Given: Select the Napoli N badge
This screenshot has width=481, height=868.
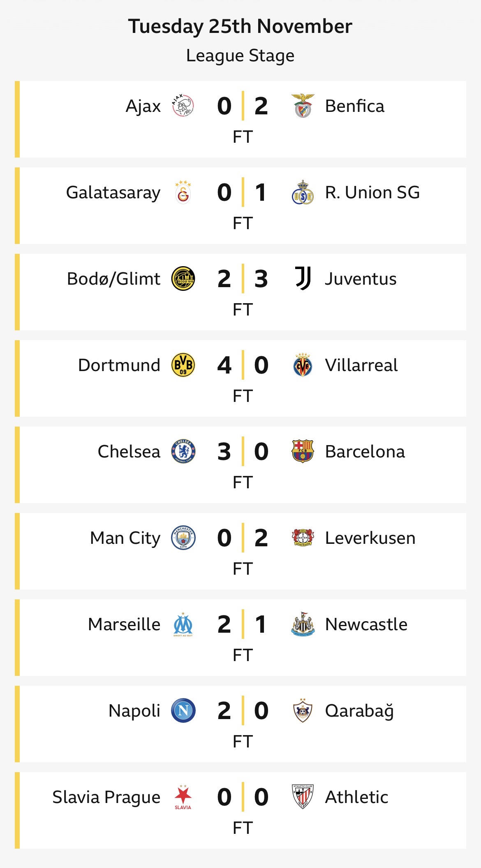Looking at the screenshot, I should [183, 710].
